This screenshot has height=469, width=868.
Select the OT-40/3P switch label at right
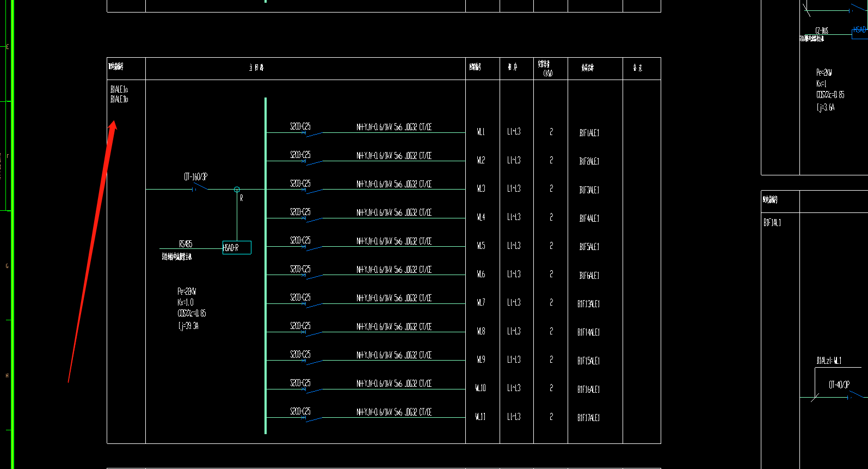point(839,385)
